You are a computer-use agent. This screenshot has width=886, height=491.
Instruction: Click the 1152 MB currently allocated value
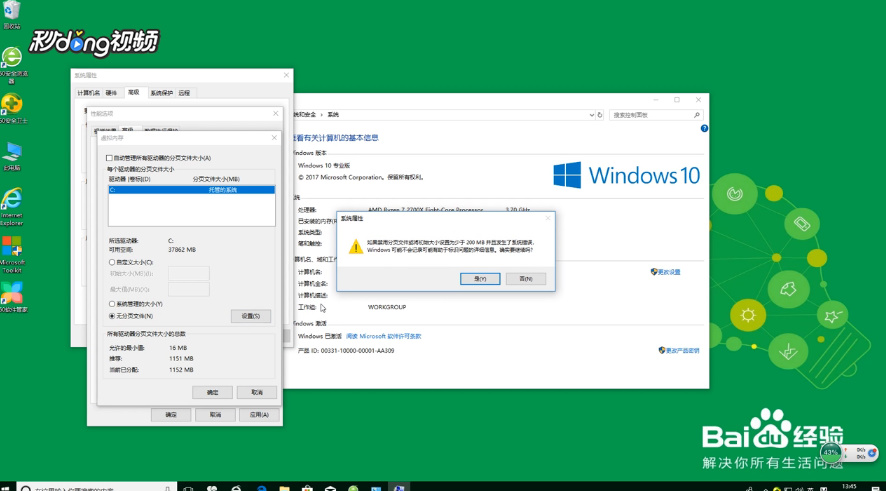pos(181,370)
